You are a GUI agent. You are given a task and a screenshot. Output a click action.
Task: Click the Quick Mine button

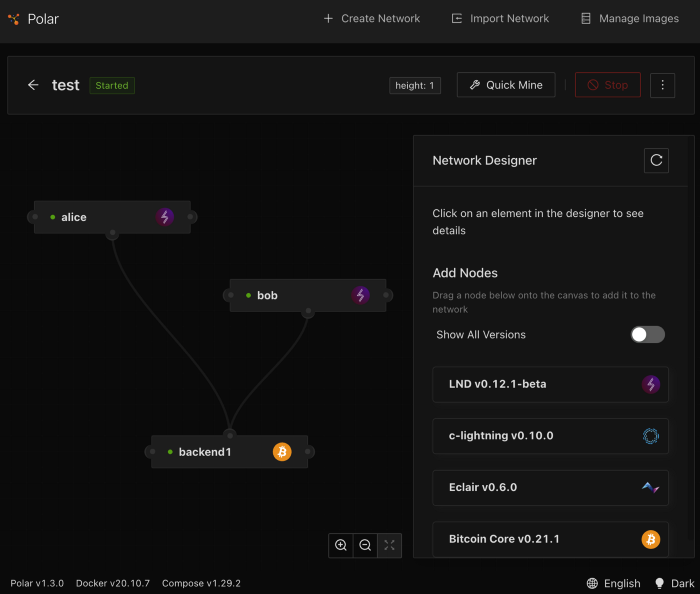click(x=506, y=85)
